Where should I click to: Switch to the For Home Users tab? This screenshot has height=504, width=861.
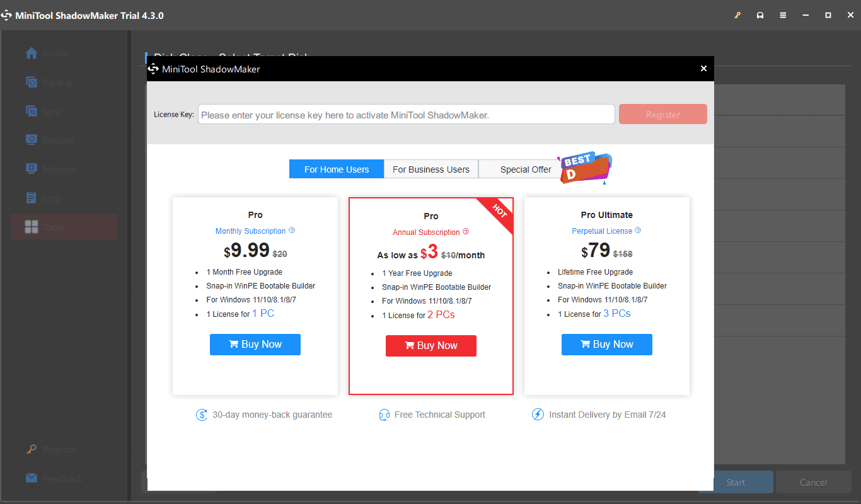(337, 169)
